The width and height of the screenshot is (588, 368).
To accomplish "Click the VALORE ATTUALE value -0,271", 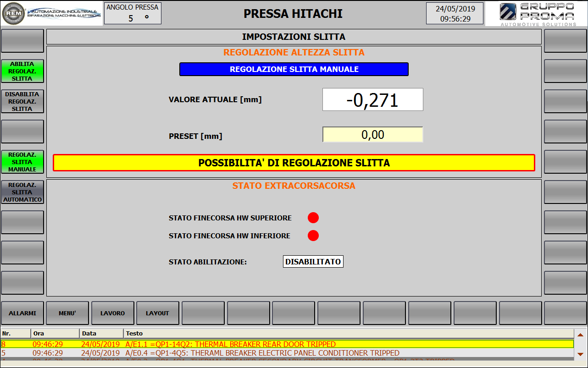I will tap(373, 99).
